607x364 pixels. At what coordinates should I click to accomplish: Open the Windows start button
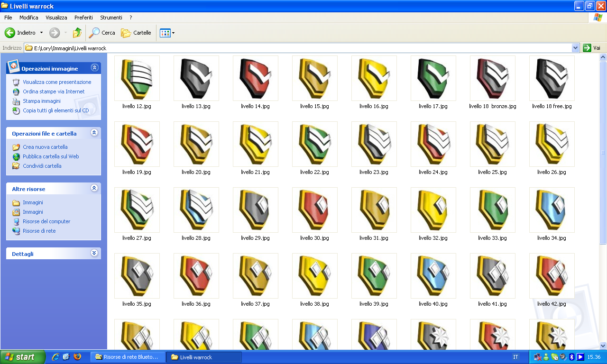click(x=23, y=357)
